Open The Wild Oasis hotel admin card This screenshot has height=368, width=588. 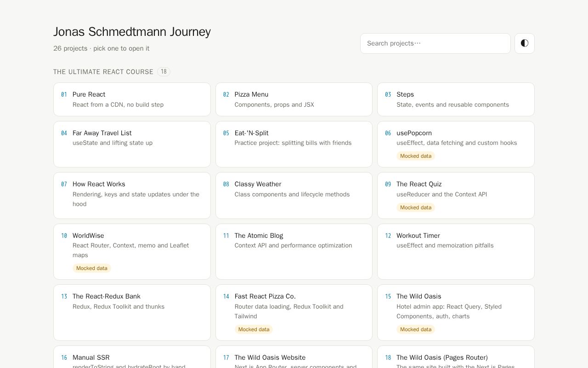click(x=456, y=312)
